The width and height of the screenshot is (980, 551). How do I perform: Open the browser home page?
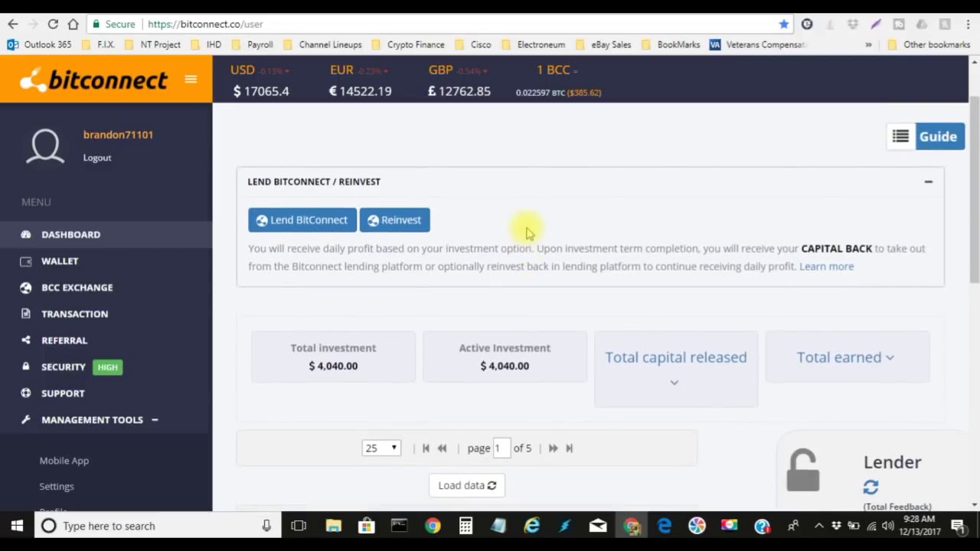[73, 24]
